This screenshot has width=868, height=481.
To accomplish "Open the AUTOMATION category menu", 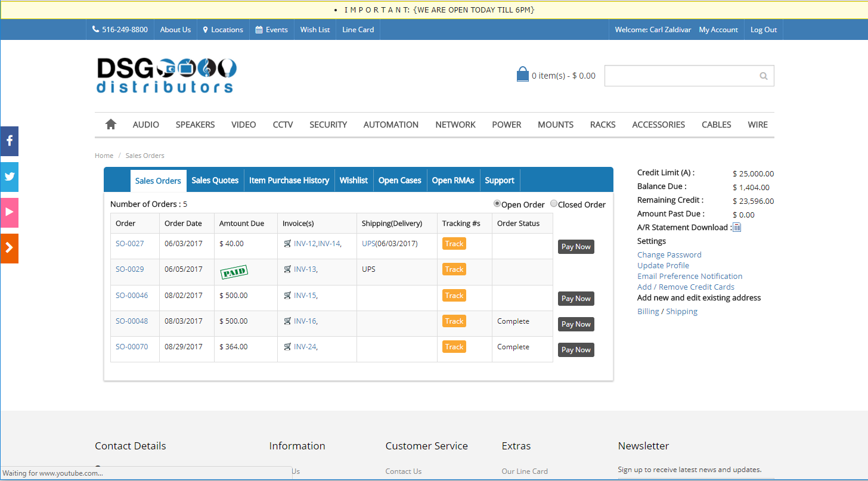I will pyautogui.click(x=390, y=125).
